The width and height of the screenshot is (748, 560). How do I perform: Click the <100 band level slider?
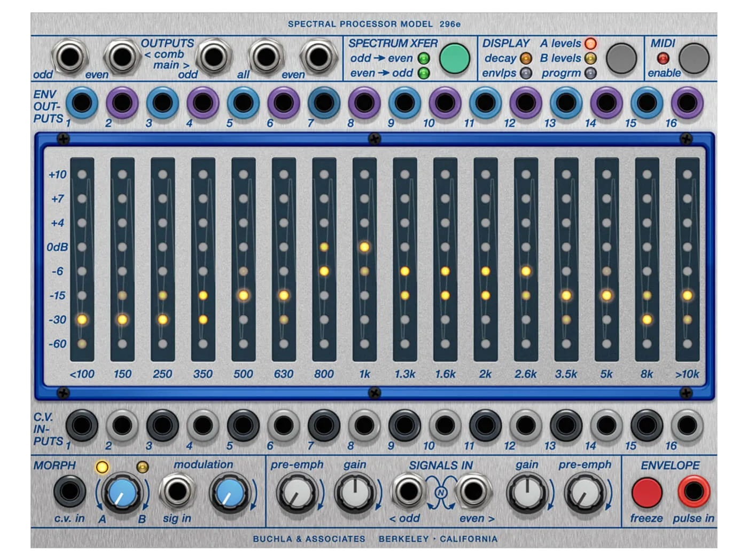(82, 259)
